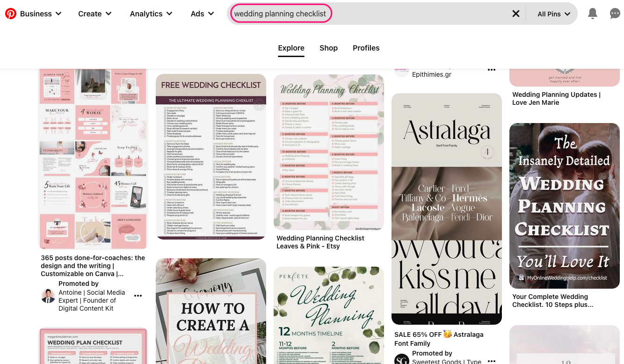Click the ellipsis next to Epithimies.gr
Screen dimensions: 624x364
click(492, 69)
